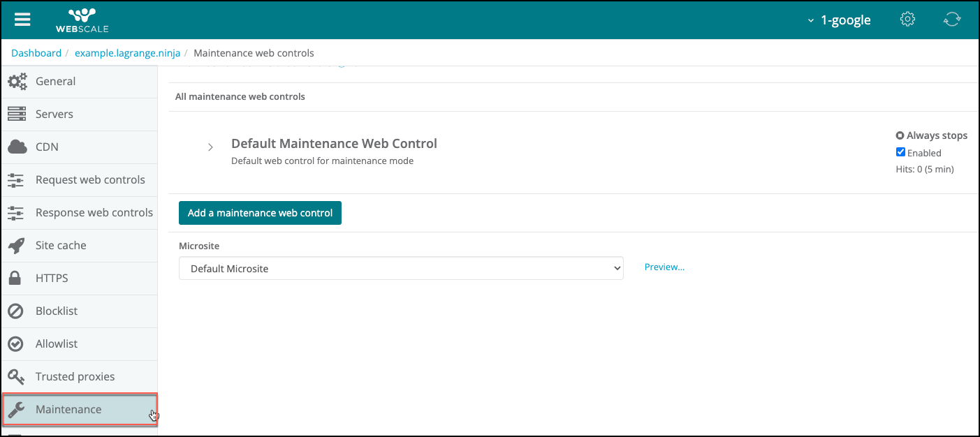This screenshot has width=980, height=437.
Task: Open settings gear in top bar
Action: [x=907, y=20]
